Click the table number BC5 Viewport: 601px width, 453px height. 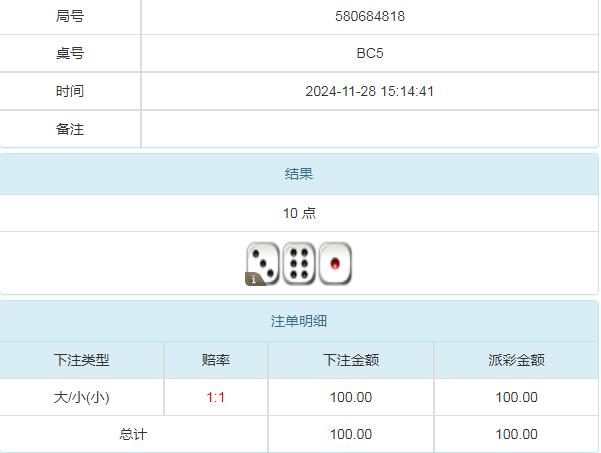pos(369,53)
